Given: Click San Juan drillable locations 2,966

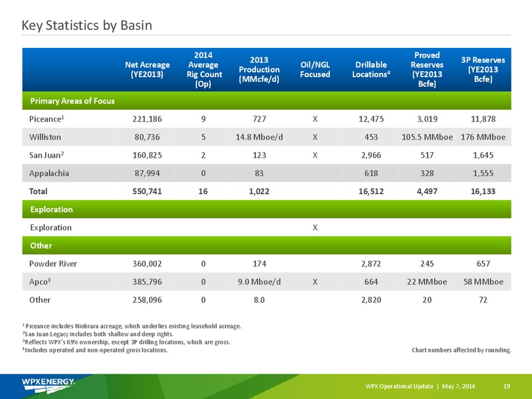Looking at the screenshot, I should (x=371, y=155).
